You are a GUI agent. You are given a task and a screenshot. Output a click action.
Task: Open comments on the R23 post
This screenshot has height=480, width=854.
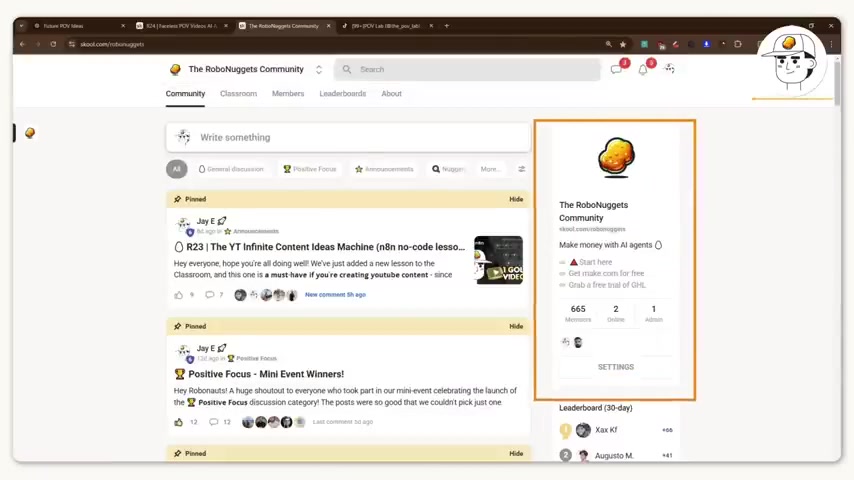(x=210, y=295)
